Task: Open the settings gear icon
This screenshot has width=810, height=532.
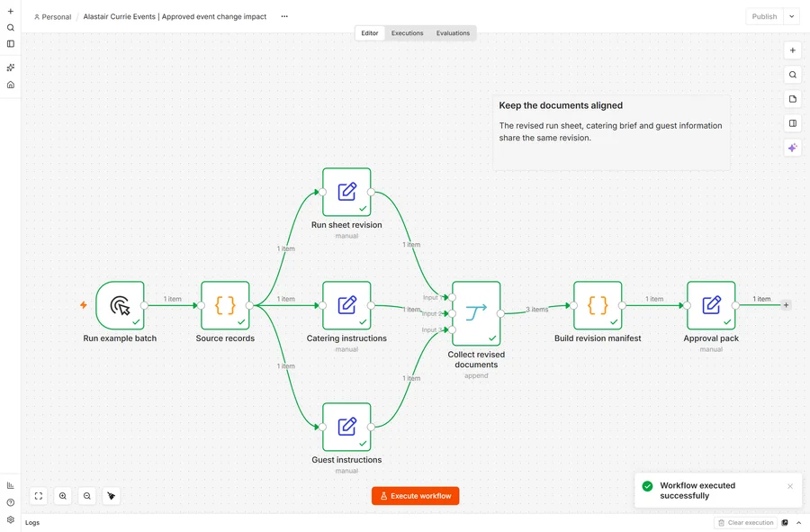Action: click(x=10, y=519)
